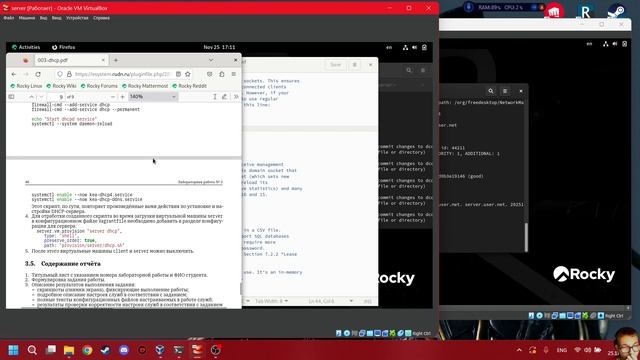Select the PDF text annotation tool
This screenshot has height=360, width=640.
click(215, 97)
